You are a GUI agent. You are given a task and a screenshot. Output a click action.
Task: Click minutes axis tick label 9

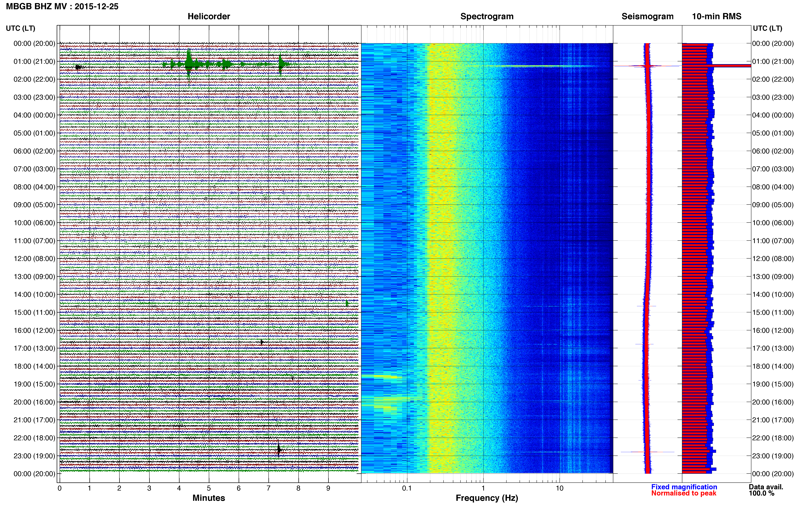pos(328,488)
